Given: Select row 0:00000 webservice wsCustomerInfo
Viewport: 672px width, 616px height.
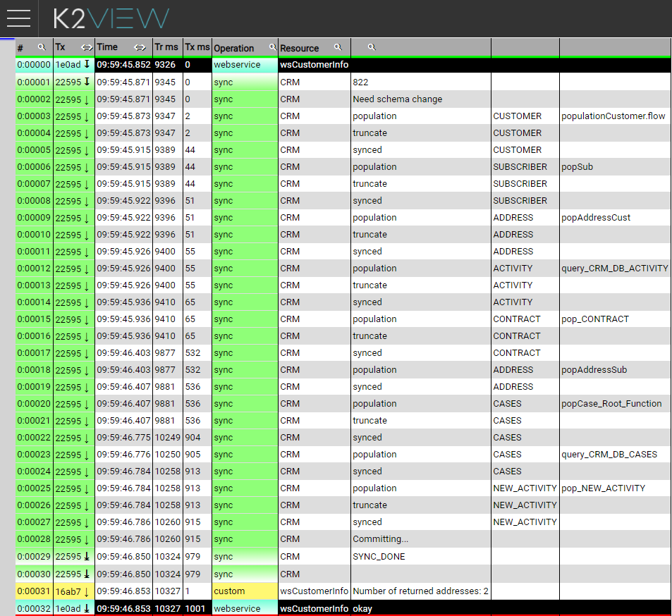Looking at the screenshot, I should coord(314,65).
